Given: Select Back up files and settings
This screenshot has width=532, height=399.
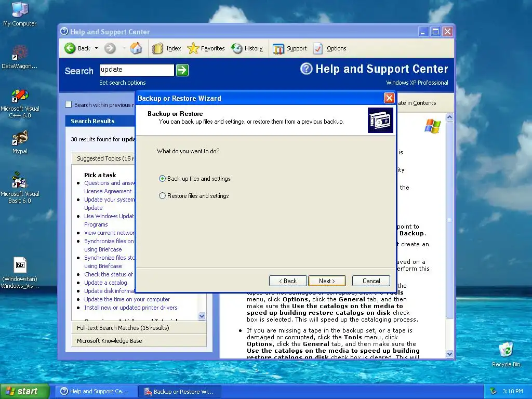Looking at the screenshot, I should coord(195,179).
